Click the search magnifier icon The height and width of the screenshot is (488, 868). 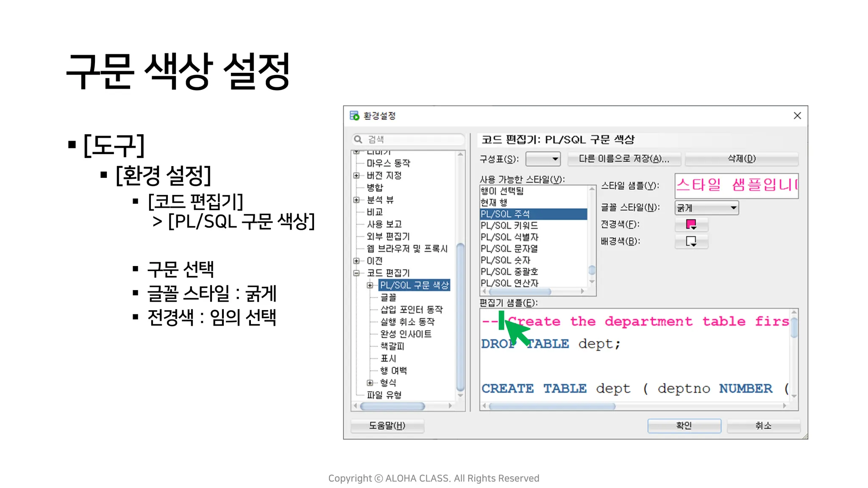[358, 139]
